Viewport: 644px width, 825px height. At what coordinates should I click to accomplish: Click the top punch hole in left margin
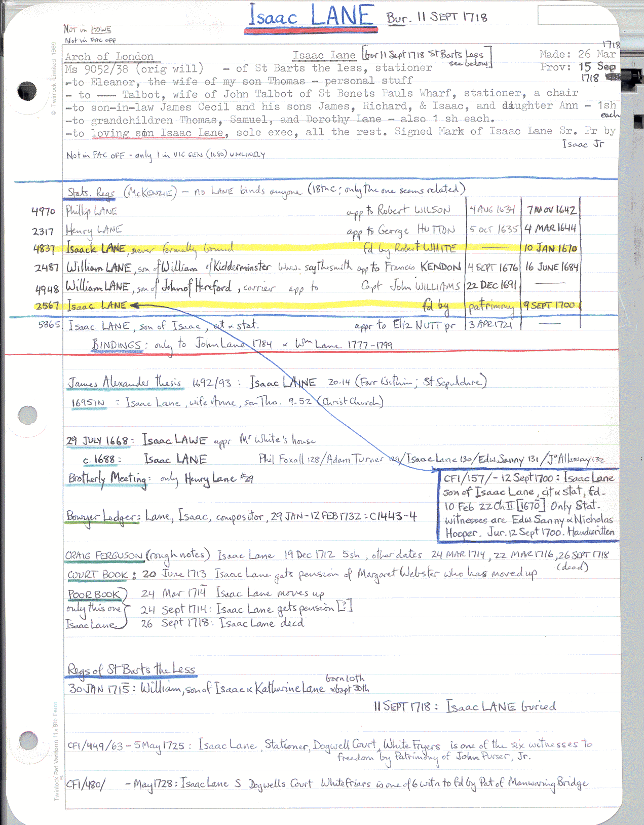[x=27, y=91]
